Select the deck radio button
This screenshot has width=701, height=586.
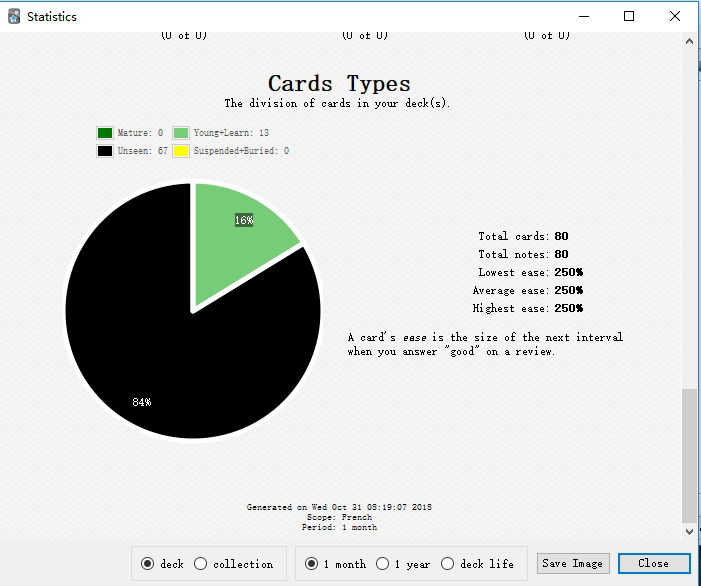(162, 564)
